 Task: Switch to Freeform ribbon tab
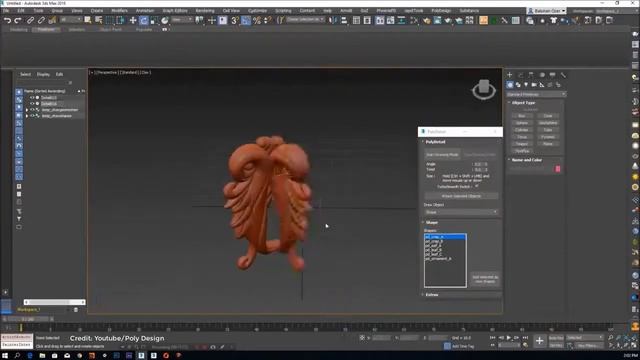pos(46,29)
